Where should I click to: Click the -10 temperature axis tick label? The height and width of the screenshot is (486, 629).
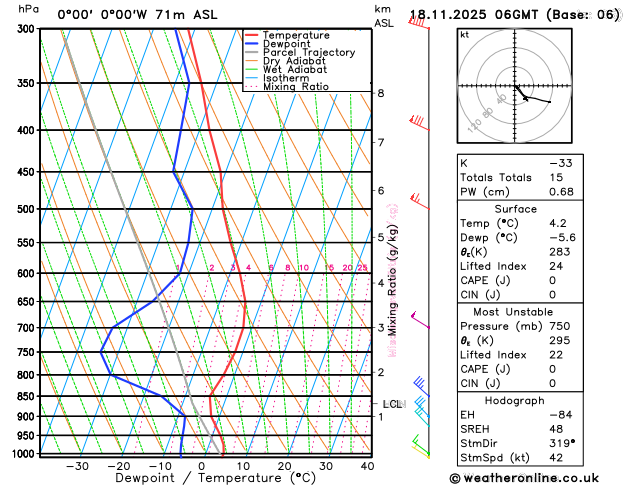point(160,466)
